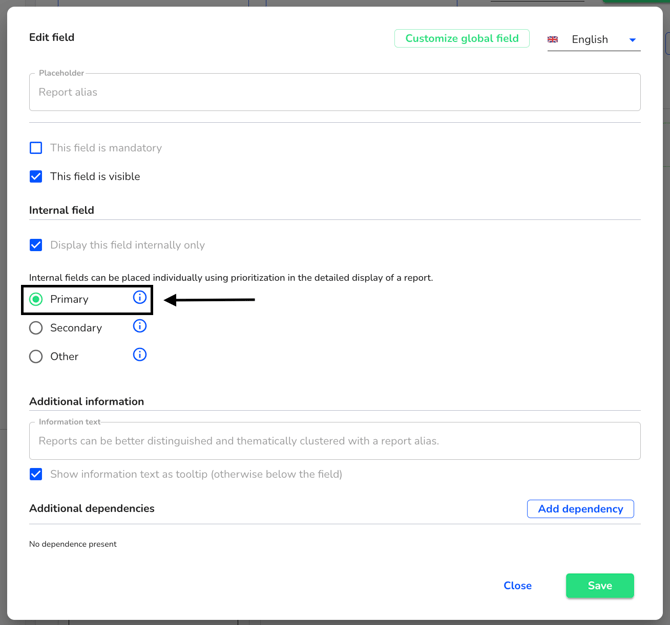The width and height of the screenshot is (670, 625).
Task: Click the UK flag language icon
Action: [x=553, y=40]
